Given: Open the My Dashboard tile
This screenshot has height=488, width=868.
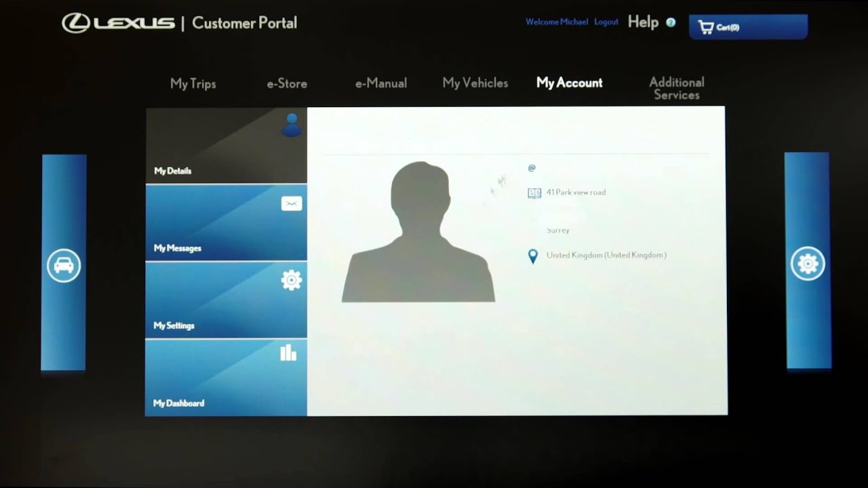Looking at the screenshot, I should pyautogui.click(x=226, y=378).
